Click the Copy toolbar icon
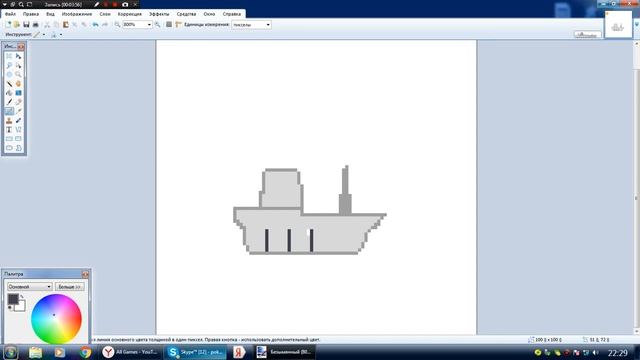The image size is (640, 360). coord(56,25)
